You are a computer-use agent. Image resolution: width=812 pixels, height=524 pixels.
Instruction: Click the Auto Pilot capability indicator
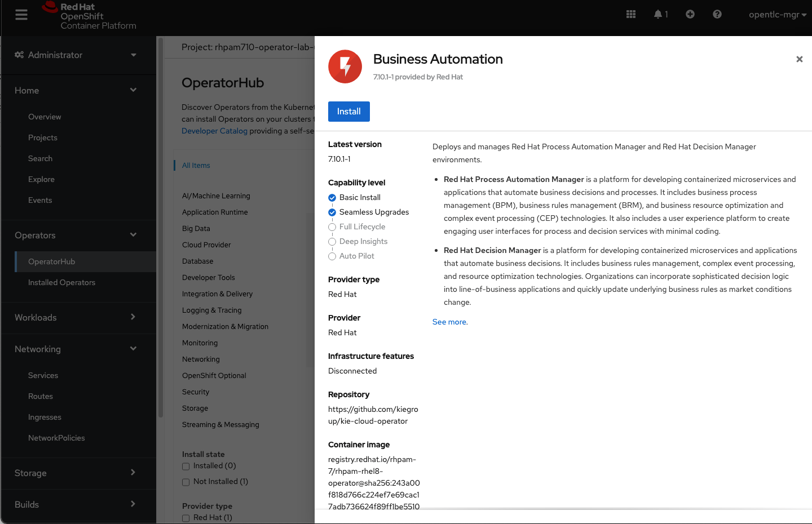click(x=332, y=256)
